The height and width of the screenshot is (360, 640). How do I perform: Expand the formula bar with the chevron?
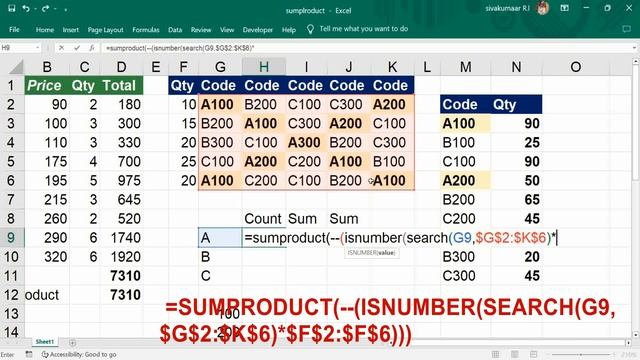[x=634, y=48]
